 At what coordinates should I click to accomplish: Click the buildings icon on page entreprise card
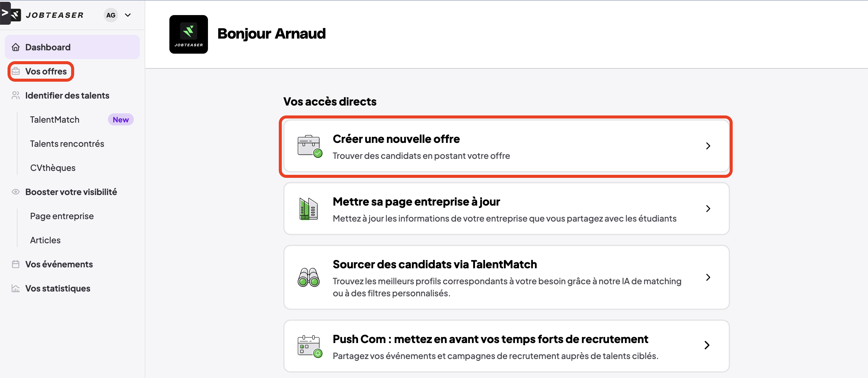point(308,209)
